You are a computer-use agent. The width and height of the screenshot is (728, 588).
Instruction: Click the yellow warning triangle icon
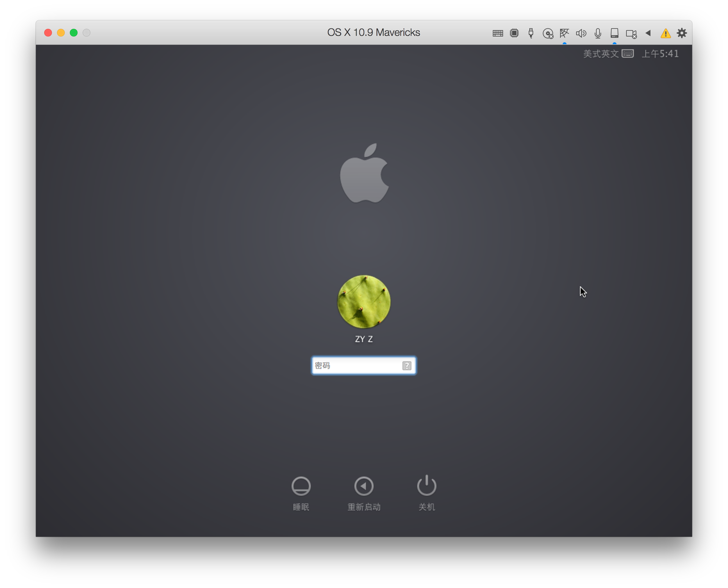[x=665, y=33]
